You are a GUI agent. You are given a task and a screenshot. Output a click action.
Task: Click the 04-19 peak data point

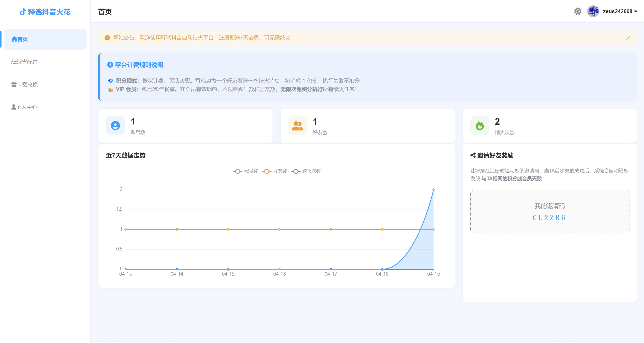[x=433, y=190]
